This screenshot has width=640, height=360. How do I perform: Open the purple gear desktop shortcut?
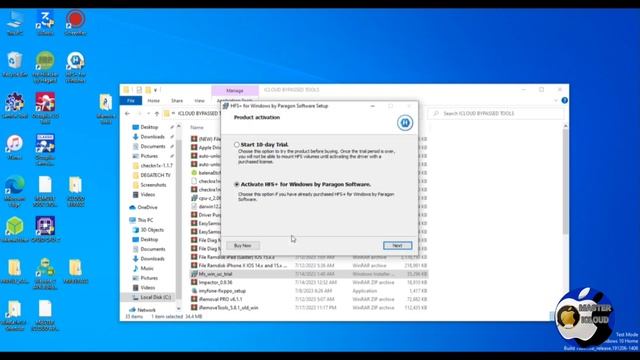(15, 106)
